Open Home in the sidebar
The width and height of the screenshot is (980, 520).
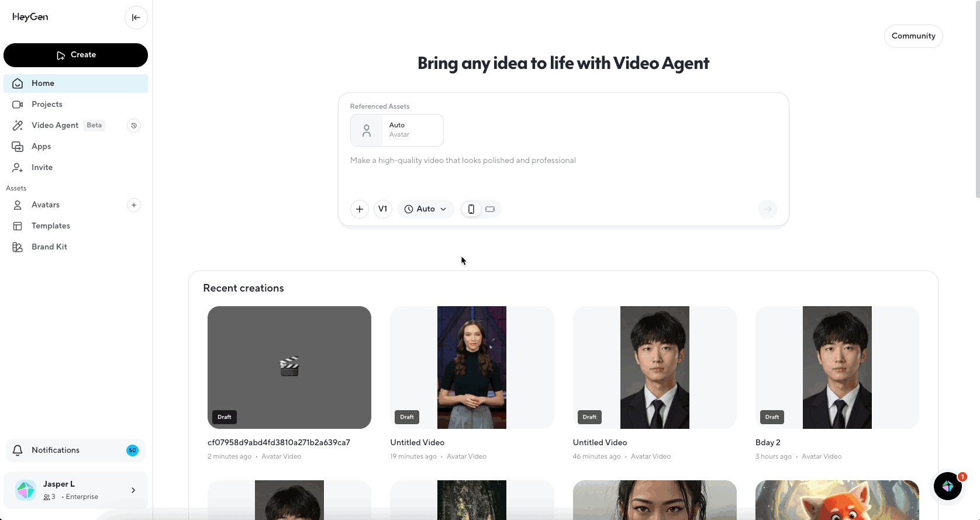pos(75,84)
